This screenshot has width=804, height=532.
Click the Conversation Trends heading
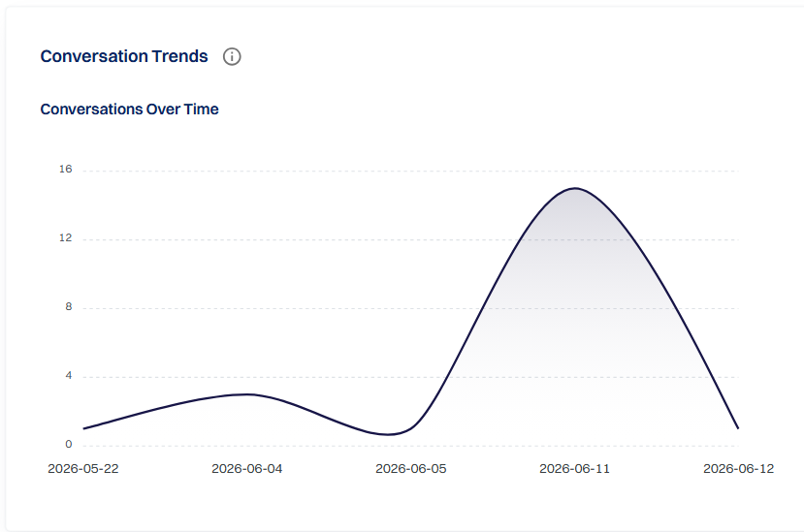coord(124,56)
